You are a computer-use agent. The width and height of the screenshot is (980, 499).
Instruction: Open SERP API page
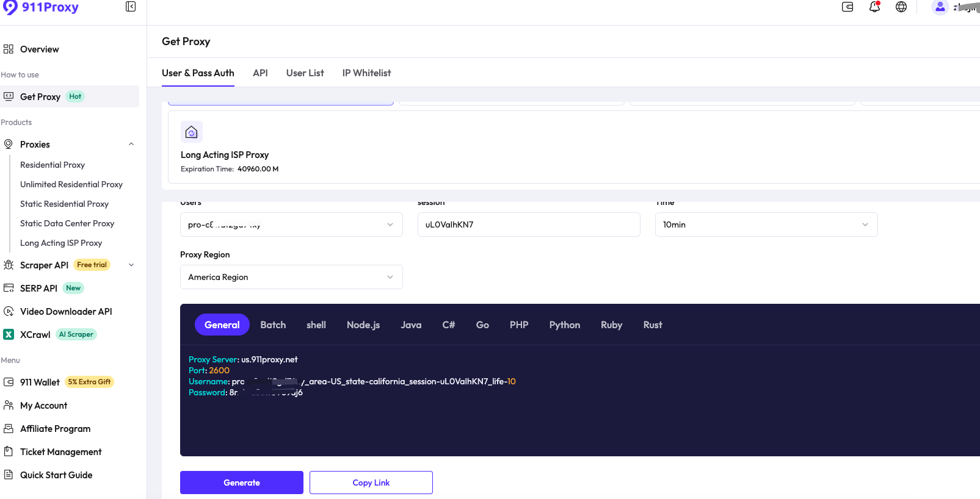coord(38,288)
